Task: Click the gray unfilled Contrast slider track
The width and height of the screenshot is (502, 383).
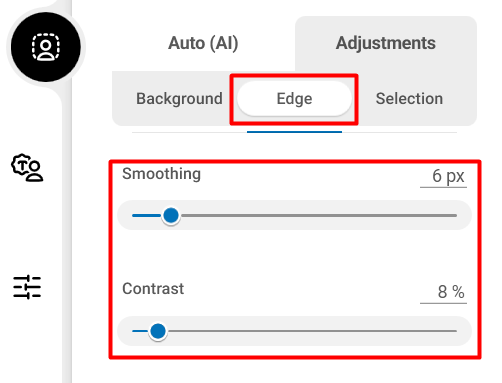Action: click(x=312, y=331)
